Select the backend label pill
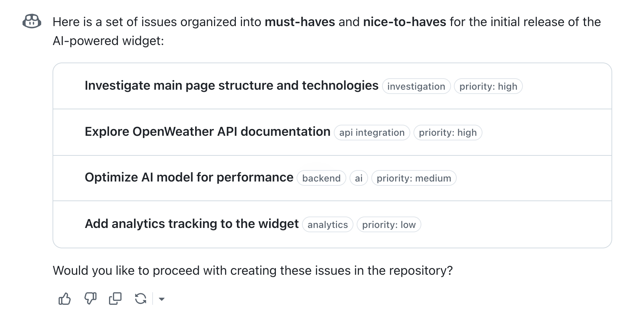This screenshot has height=323, width=644. (x=321, y=178)
